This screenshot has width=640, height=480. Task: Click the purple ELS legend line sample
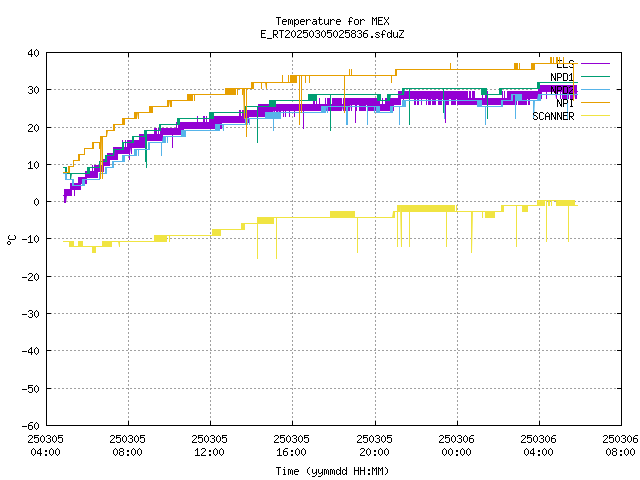point(595,64)
